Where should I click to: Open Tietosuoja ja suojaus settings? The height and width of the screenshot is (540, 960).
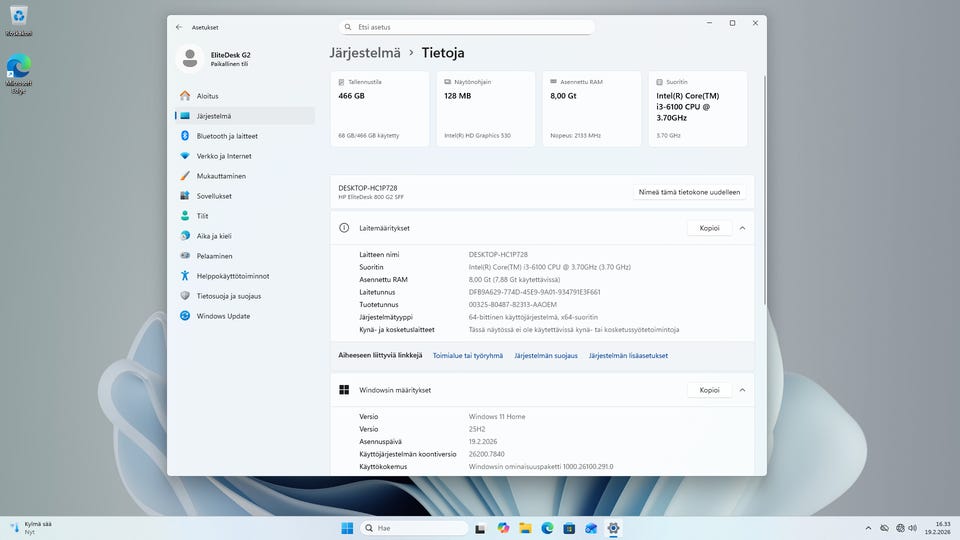(x=228, y=296)
